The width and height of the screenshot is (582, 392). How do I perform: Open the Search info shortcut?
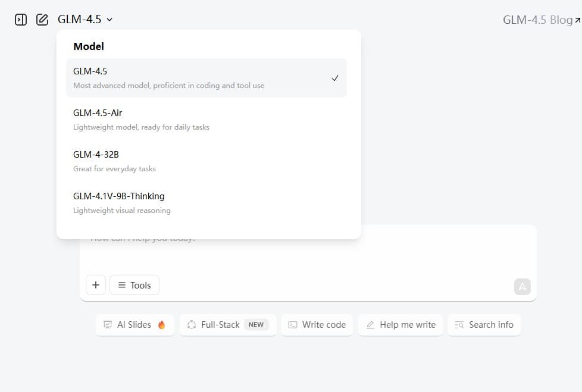click(x=484, y=325)
